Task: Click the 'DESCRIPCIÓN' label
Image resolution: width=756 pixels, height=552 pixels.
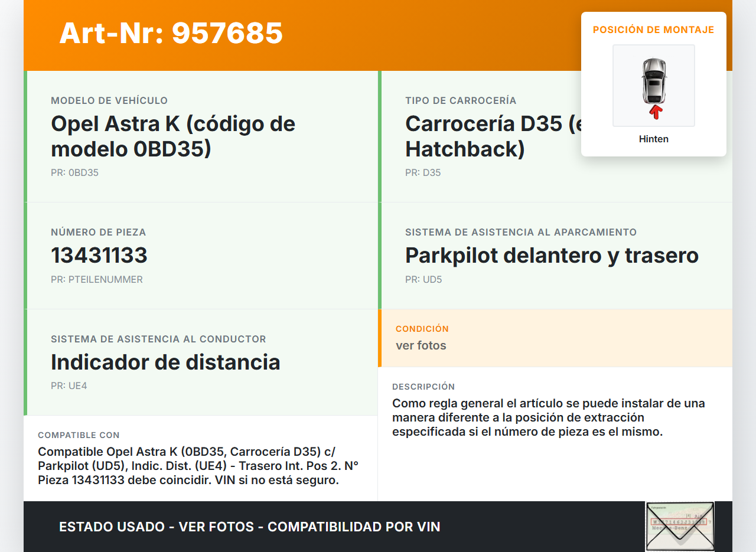Action: point(423,387)
